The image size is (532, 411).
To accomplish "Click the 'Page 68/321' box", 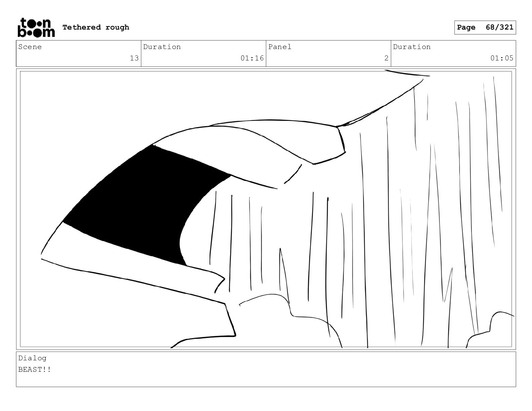I will [x=485, y=28].
